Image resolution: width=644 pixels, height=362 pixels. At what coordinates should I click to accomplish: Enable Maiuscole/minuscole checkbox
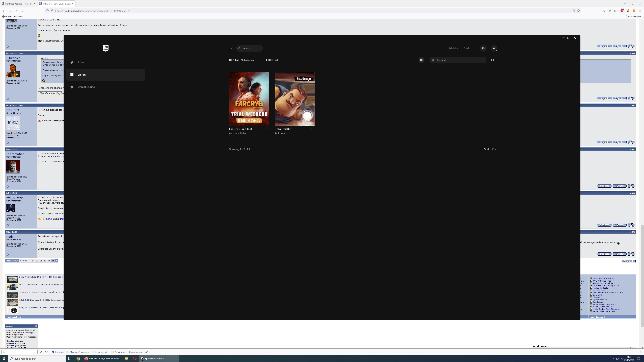click(67, 352)
